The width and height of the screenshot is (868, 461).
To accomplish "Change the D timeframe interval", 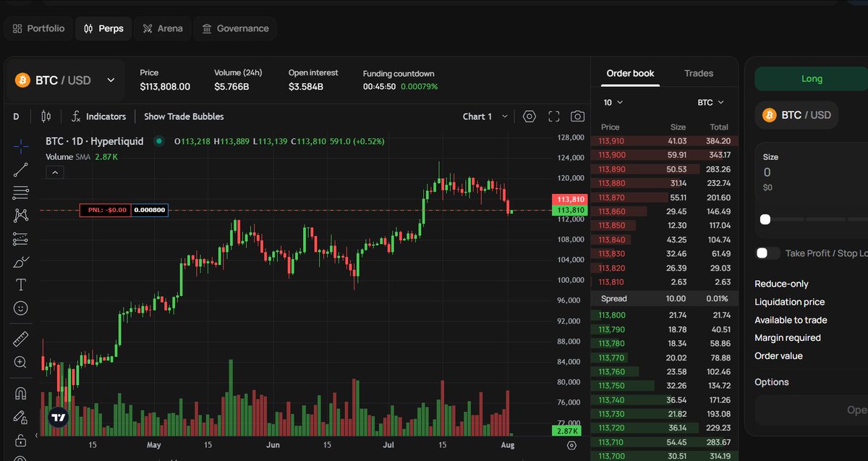I will tap(16, 117).
